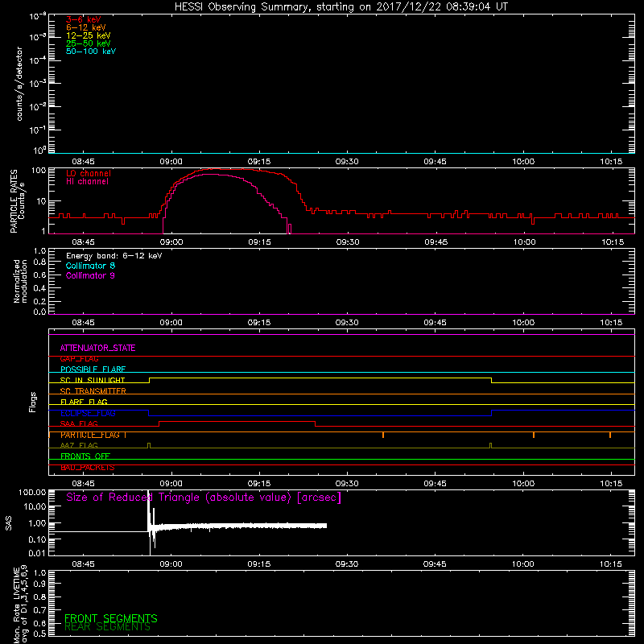
Task: Click the FRONTS_OFF flag label
Action: pyautogui.click(x=85, y=456)
